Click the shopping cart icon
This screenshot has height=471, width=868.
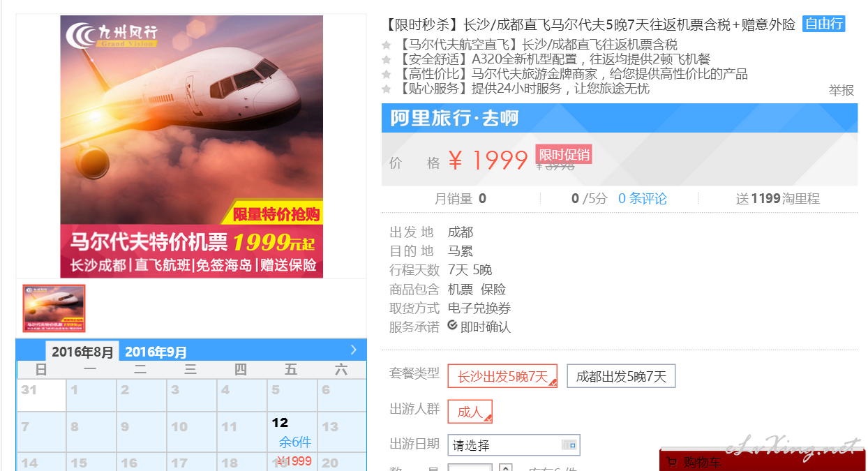click(x=671, y=461)
